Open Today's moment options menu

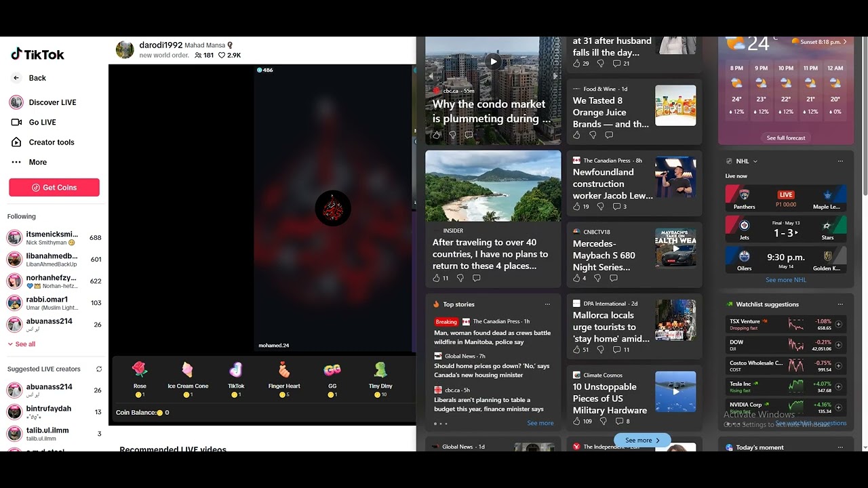coord(840,447)
